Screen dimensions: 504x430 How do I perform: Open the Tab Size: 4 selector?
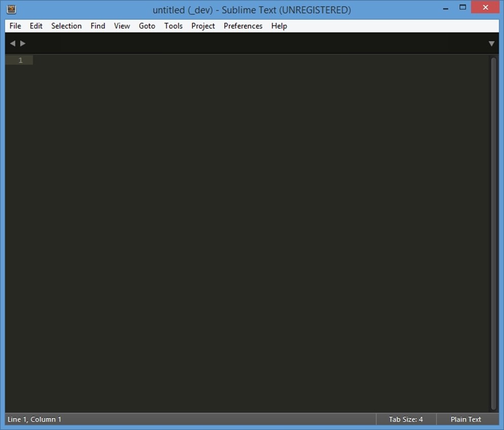pos(406,419)
